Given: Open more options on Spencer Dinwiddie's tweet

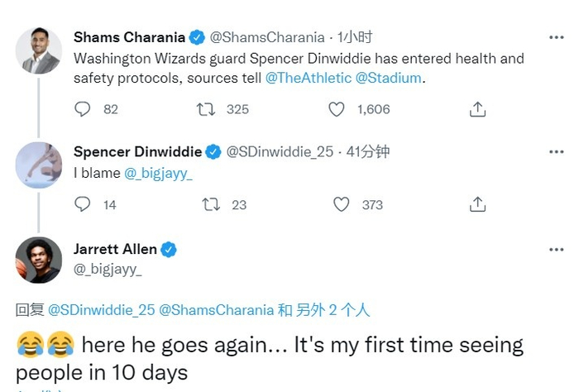Looking at the screenshot, I should click(x=557, y=152).
